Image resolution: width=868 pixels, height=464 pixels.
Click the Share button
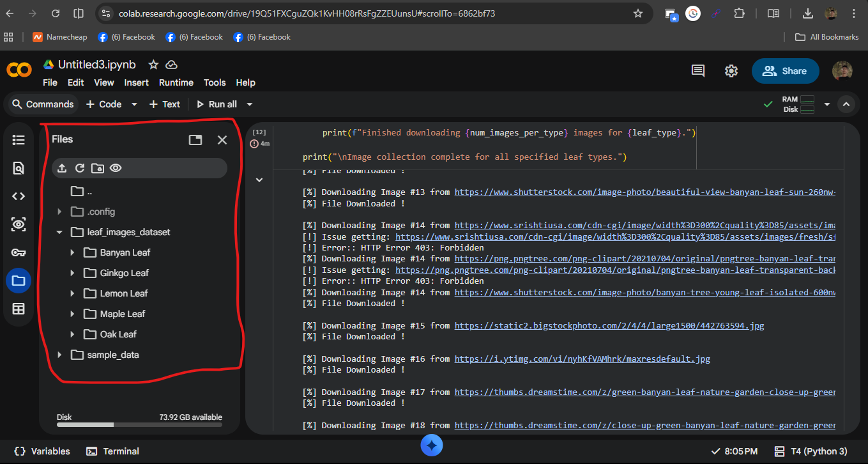point(785,71)
